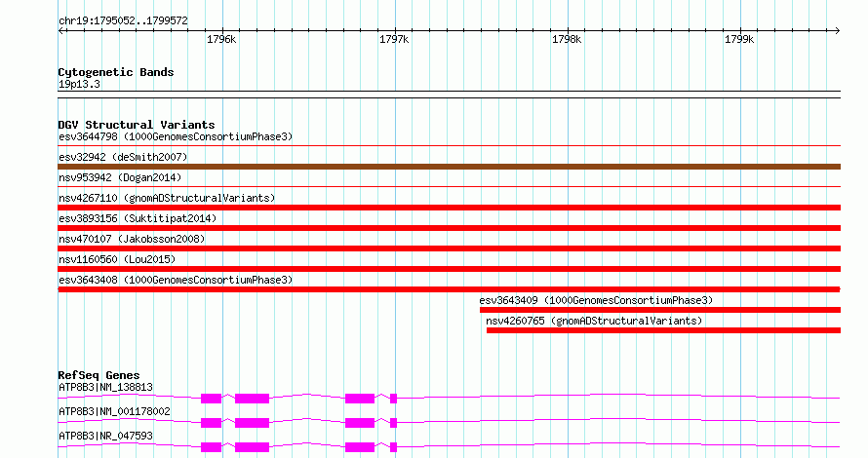Open variant label nsv1160560 (Lou2015)

(117, 259)
